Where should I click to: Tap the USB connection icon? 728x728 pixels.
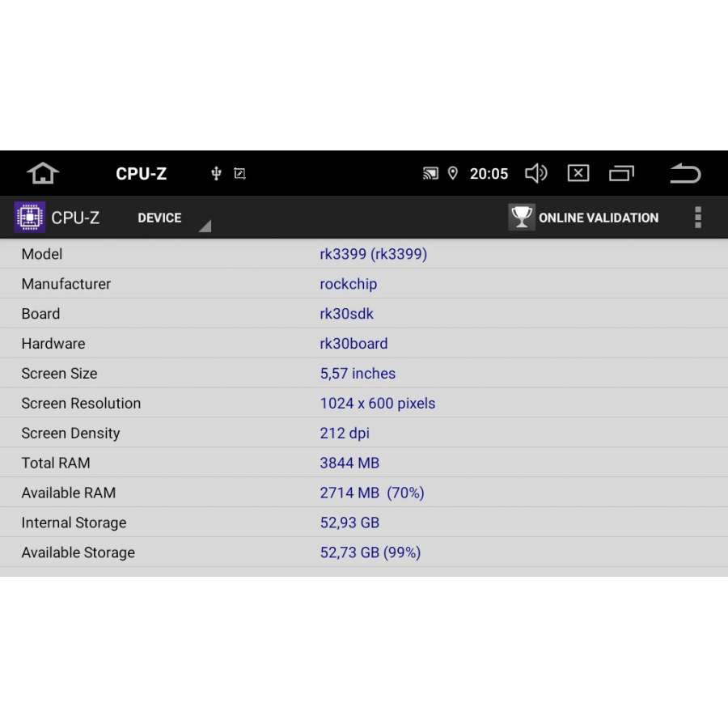[x=216, y=173]
